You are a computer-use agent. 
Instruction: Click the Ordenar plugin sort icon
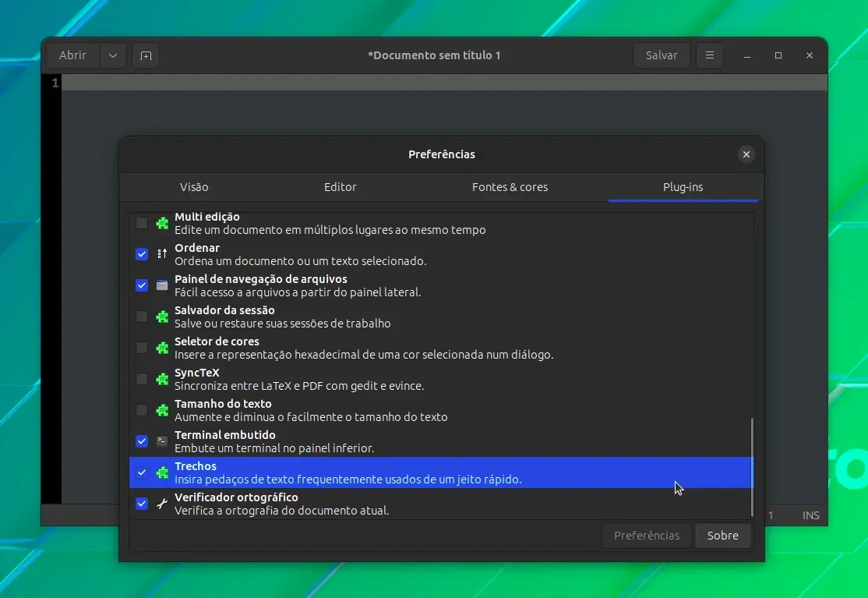click(x=162, y=254)
